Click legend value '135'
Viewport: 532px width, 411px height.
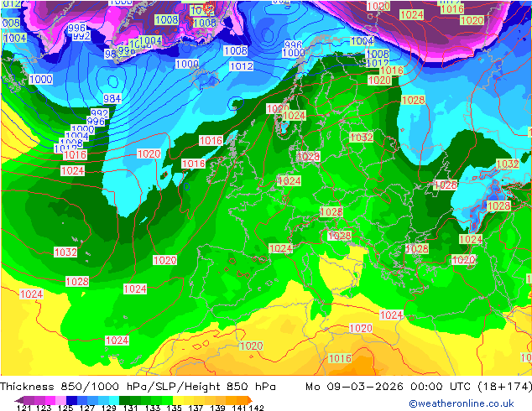pos(174,408)
